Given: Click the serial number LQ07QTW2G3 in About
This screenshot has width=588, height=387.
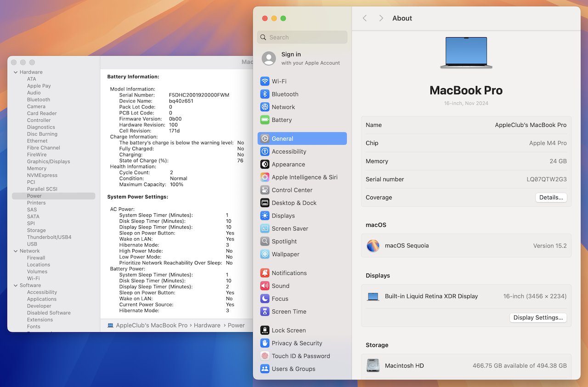Looking at the screenshot, I should [x=547, y=179].
